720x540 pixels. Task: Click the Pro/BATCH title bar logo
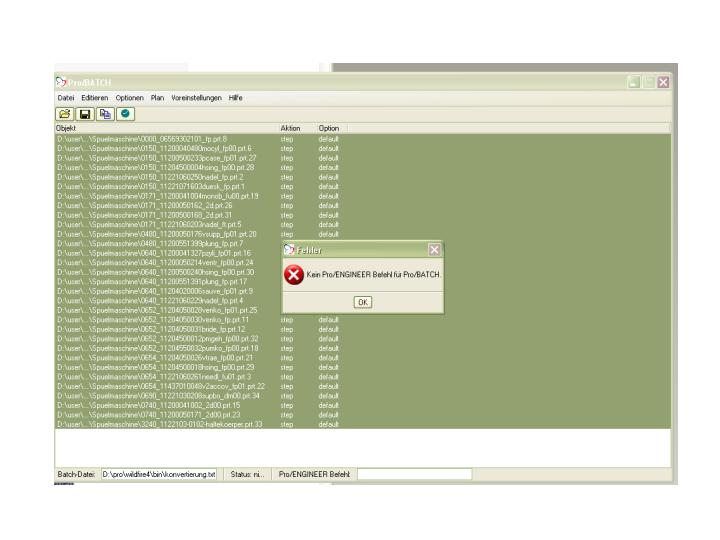61,82
